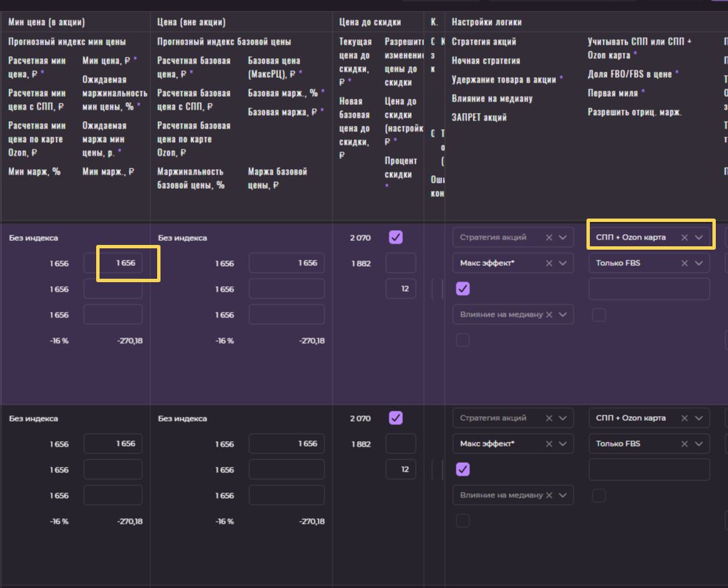
Task: Expand СПП + Ozon карта dropdown in second row
Action: click(699, 418)
